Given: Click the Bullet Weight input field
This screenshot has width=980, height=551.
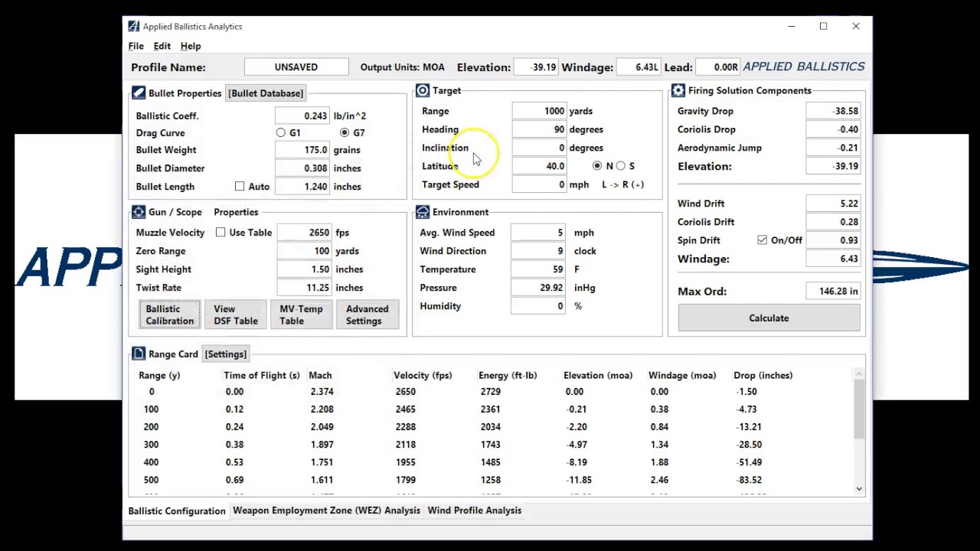Looking at the screenshot, I should click(x=303, y=150).
